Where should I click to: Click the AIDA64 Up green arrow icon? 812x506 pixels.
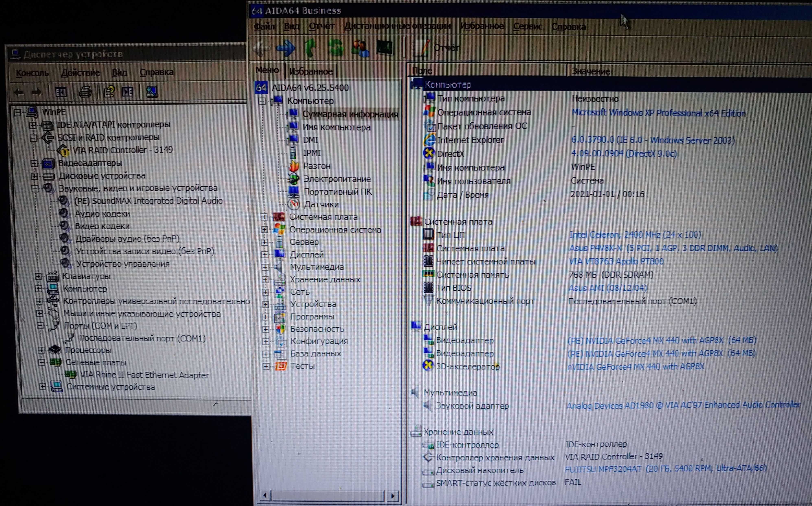pyautogui.click(x=310, y=48)
